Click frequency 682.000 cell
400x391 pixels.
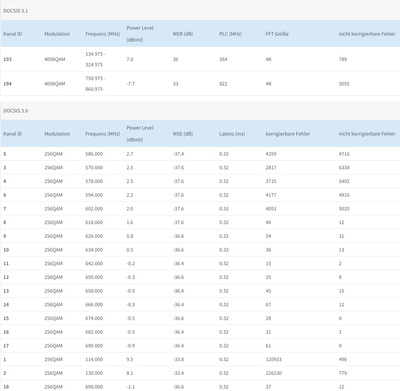pyautogui.click(x=94, y=332)
